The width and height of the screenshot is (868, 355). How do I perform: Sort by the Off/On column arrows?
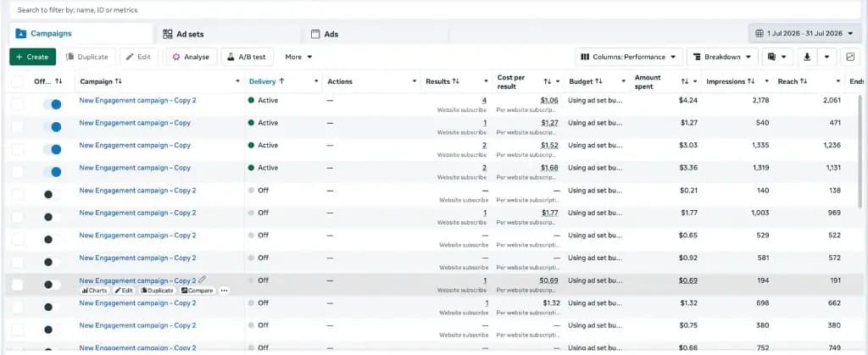[x=58, y=81]
